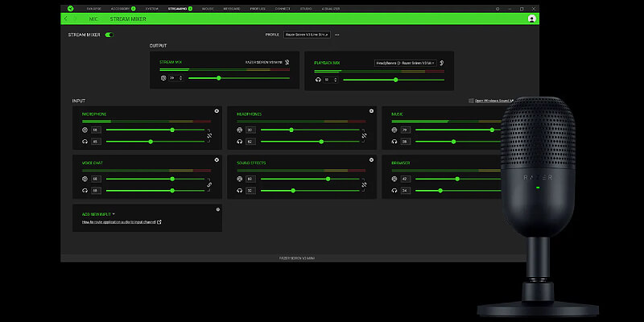The width and height of the screenshot is (644, 322).
Task: Switch to the Keyboard tab
Action: click(232, 9)
